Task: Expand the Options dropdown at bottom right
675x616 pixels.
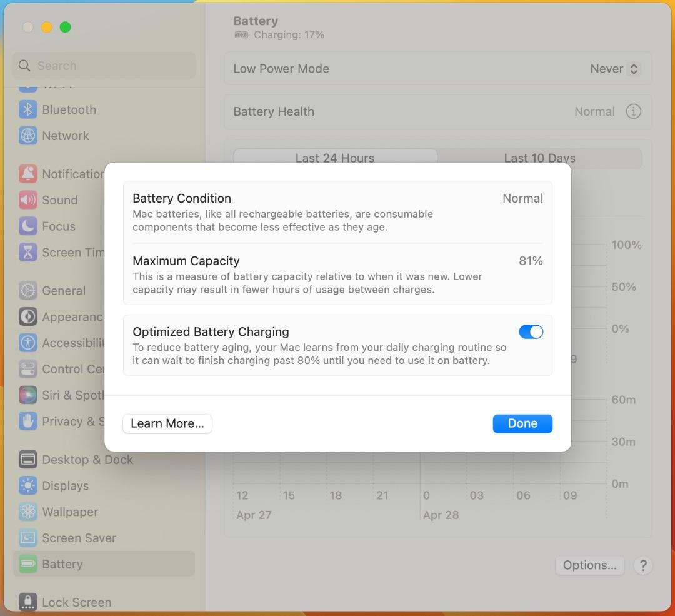Action: click(589, 565)
